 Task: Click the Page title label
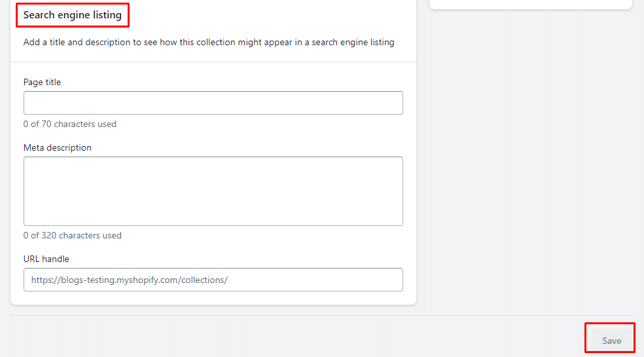tap(42, 82)
